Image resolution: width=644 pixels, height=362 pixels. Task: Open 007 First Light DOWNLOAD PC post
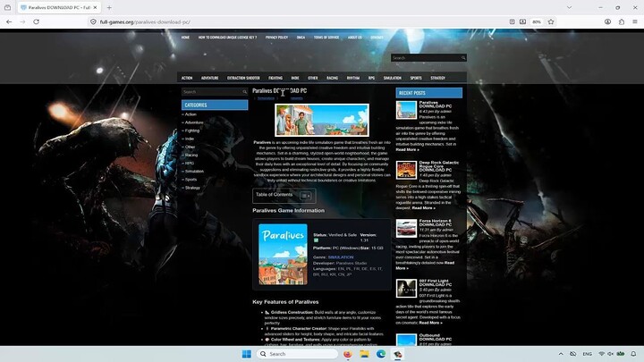[x=436, y=282]
